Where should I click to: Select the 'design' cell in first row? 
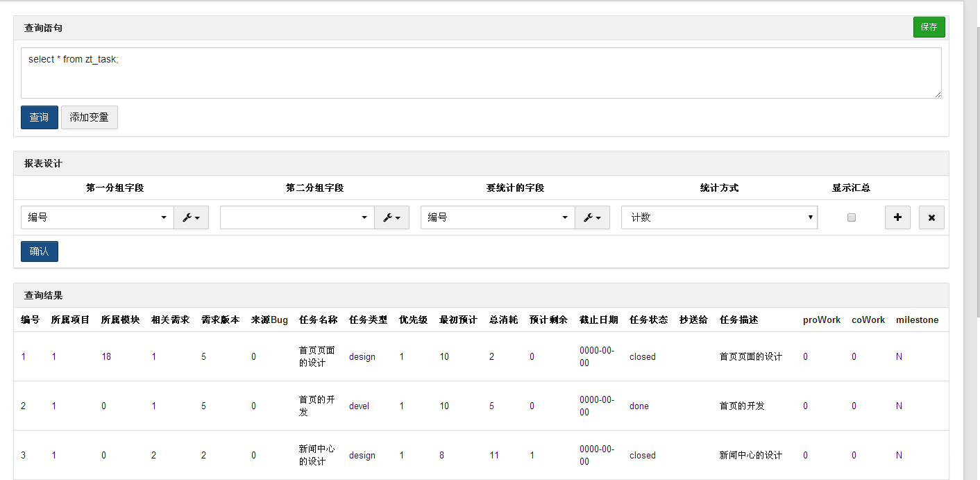coord(362,357)
